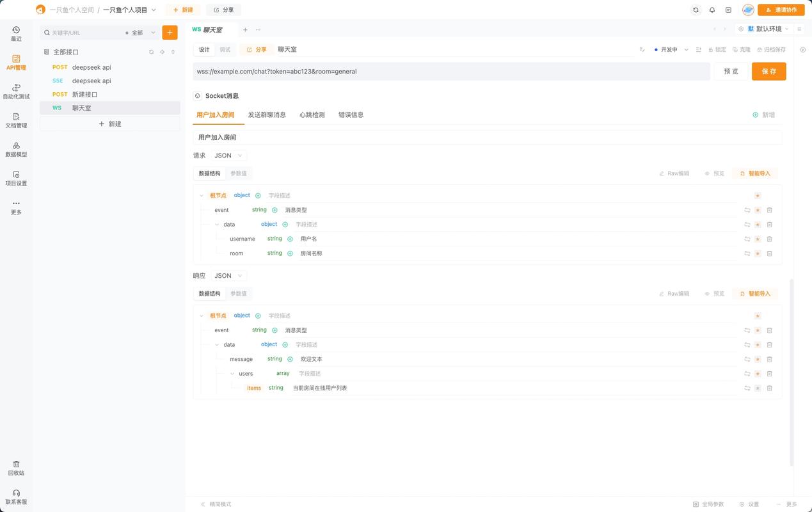Add new tab with plus icon
Viewport: 812px width, 512px height.
(245, 29)
